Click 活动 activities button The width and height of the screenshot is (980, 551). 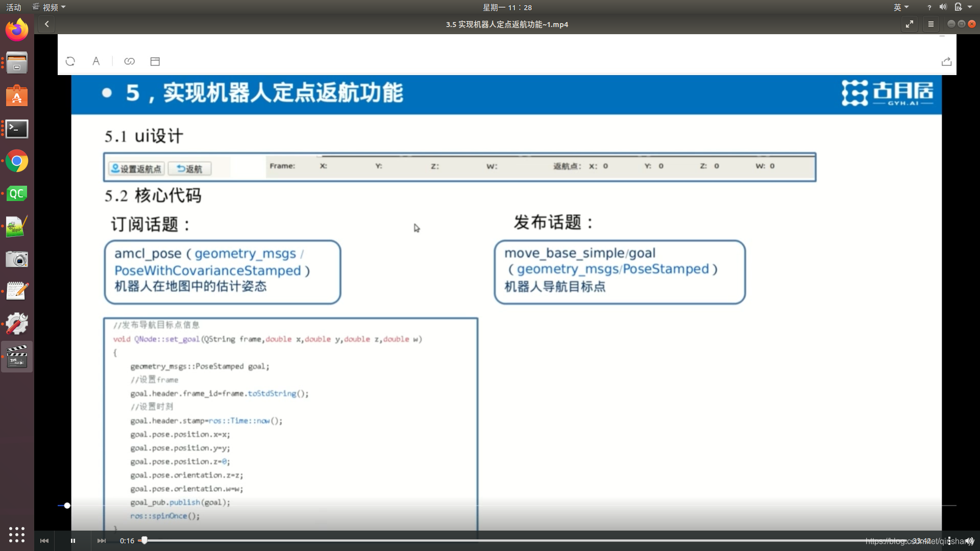tap(14, 7)
